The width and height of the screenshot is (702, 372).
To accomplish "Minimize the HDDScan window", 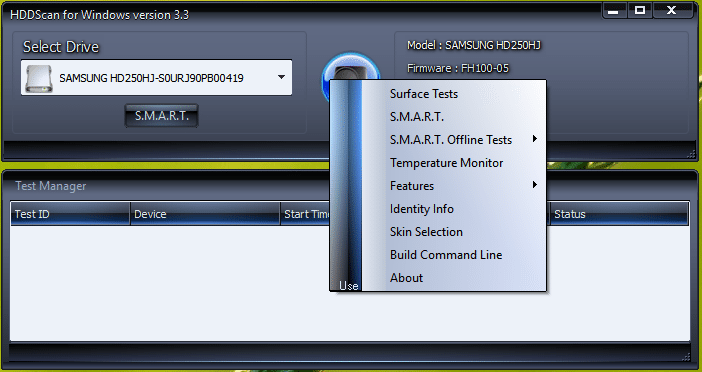I will pos(614,11).
